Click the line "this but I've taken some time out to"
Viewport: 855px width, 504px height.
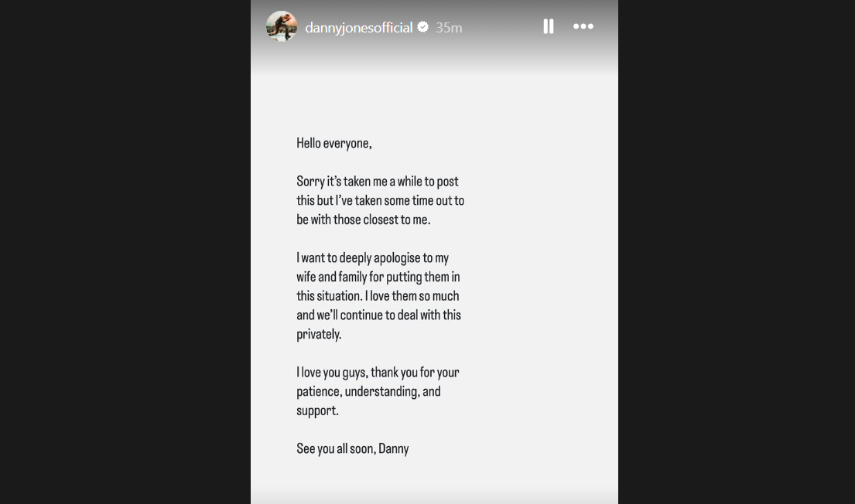click(380, 200)
